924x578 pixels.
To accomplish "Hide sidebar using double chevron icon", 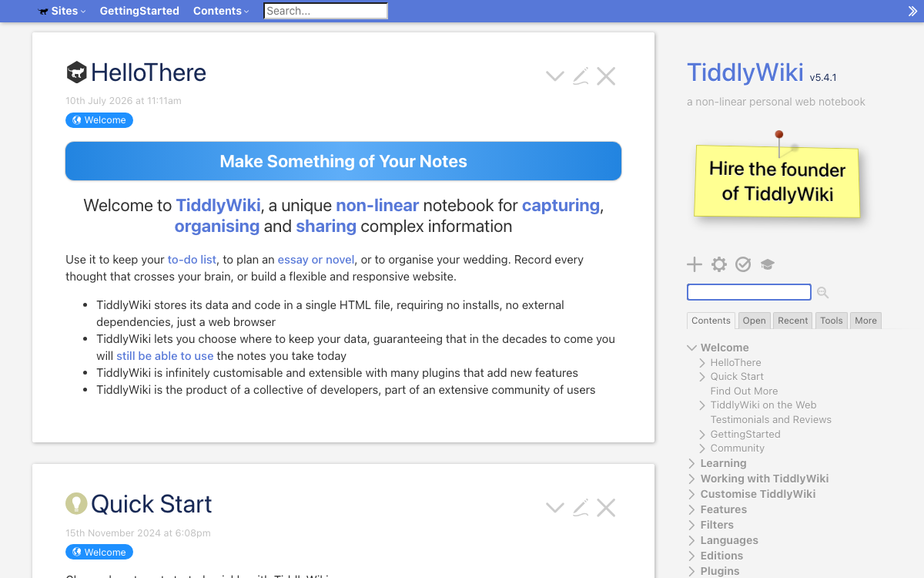I will (913, 11).
